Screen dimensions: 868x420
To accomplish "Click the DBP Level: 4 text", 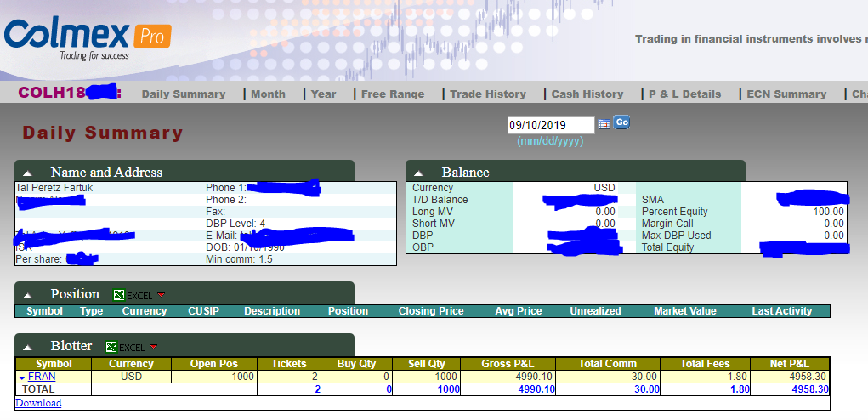I will [235, 224].
